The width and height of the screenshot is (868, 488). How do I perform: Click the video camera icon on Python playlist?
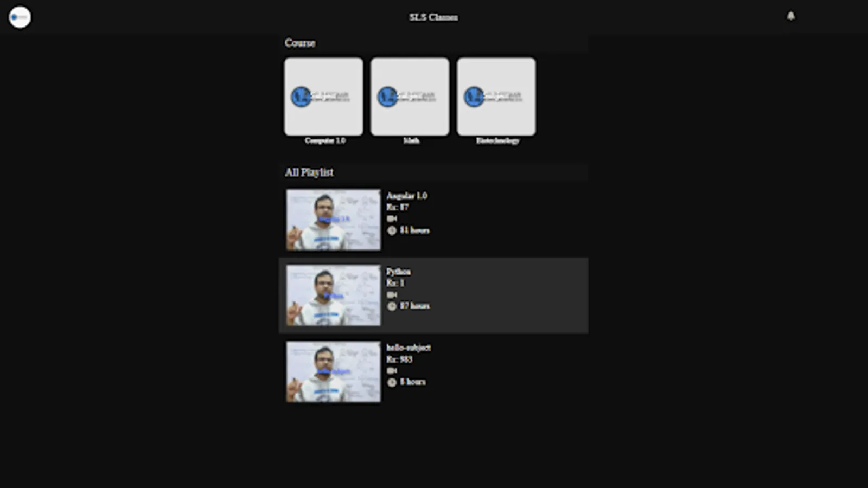pos(391,294)
